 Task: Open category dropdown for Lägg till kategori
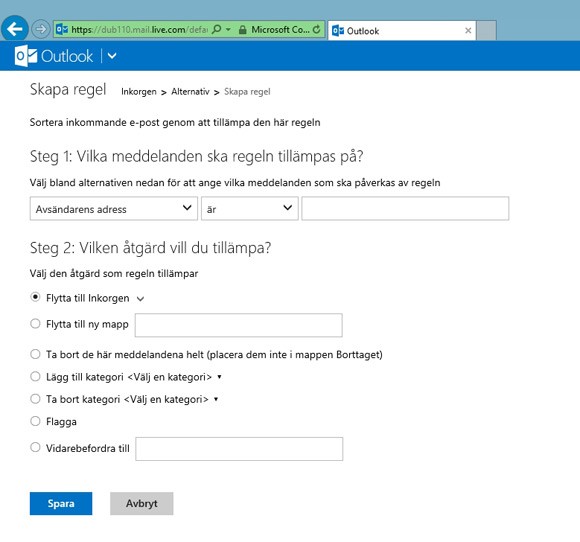(x=219, y=377)
